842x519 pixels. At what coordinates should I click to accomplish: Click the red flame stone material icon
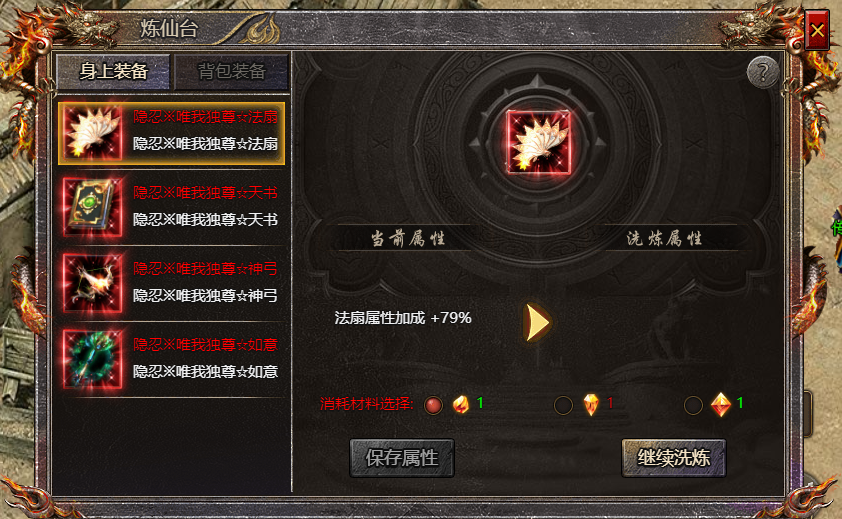[x=461, y=404]
